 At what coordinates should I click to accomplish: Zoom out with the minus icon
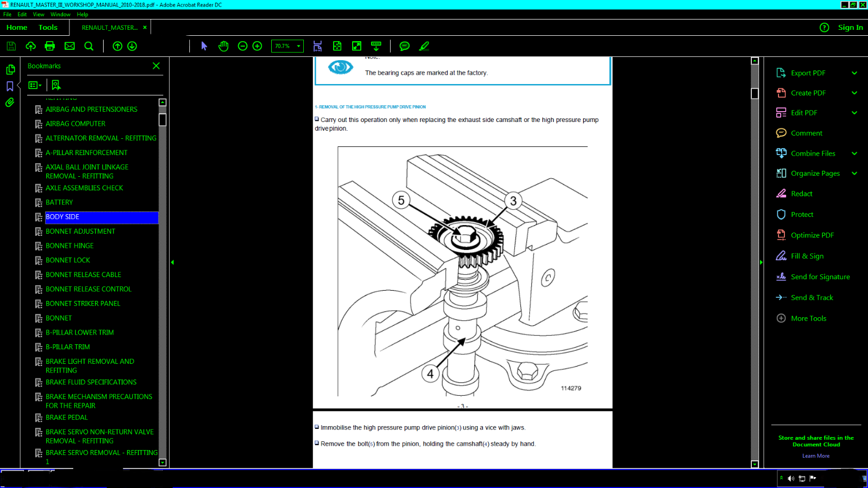(242, 46)
